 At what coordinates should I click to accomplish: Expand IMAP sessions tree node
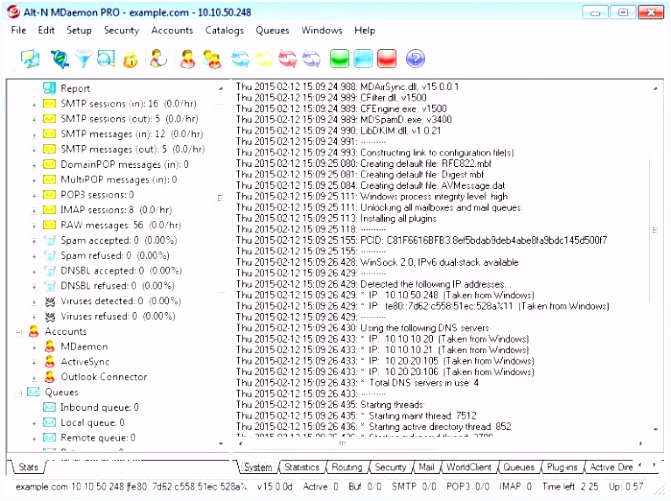point(34,210)
